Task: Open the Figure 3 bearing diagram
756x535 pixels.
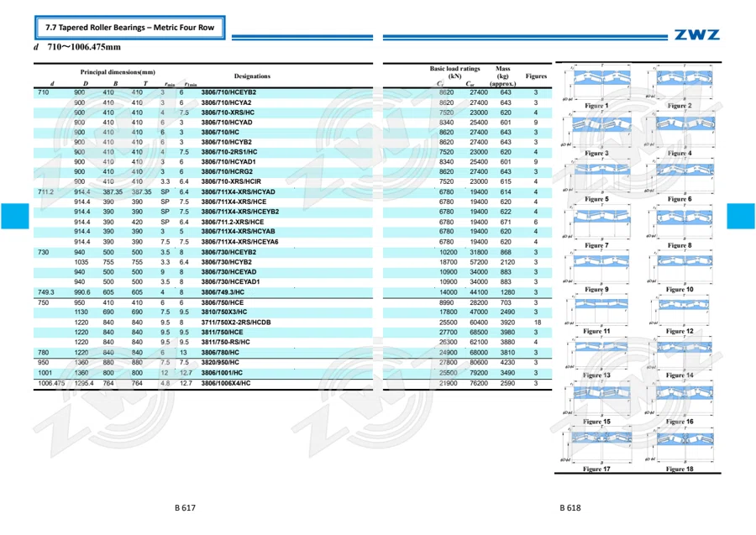Action: coord(596,130)
